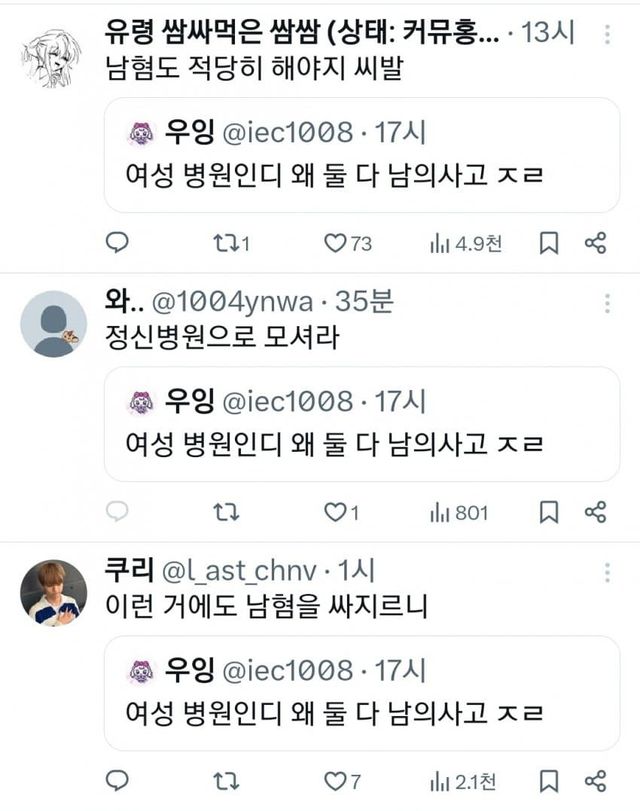Open more options for @1004ynwa tweet

coord(607,303)
